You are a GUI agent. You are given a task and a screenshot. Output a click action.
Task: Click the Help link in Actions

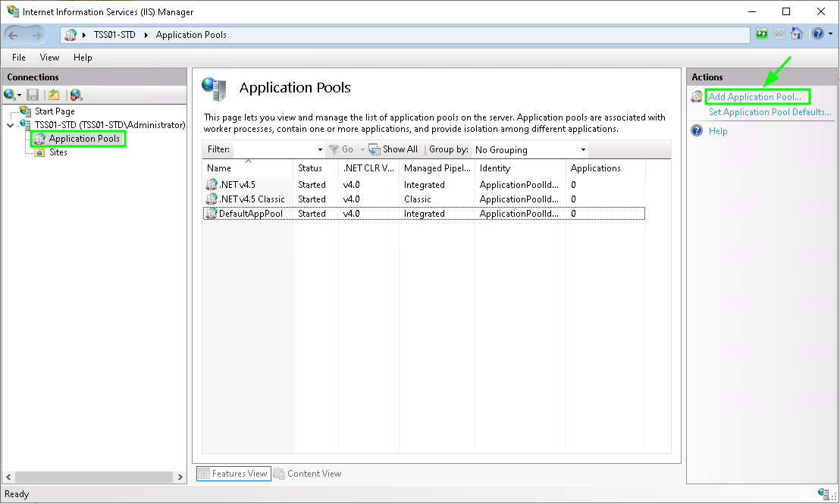[x=718, y=130]
